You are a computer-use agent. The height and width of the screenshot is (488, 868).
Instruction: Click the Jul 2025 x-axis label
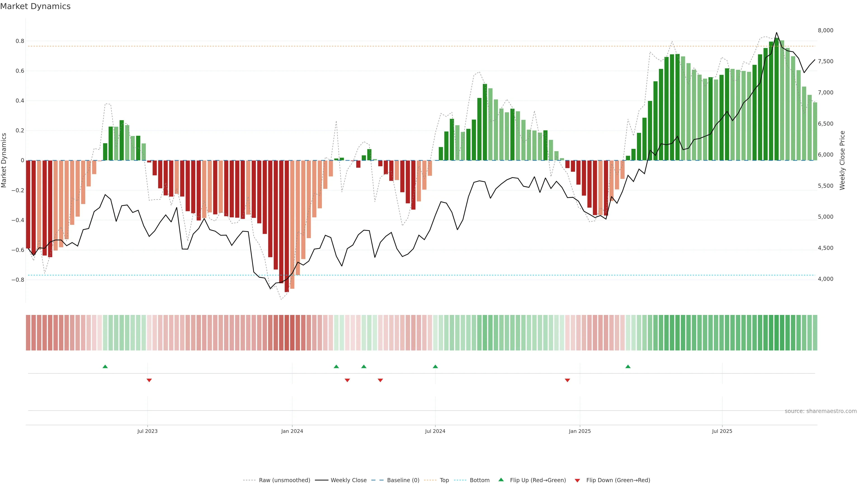(x=722, y=431)
